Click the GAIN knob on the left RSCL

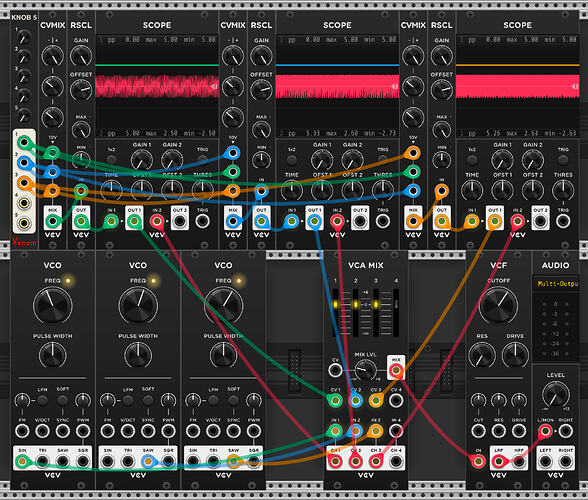tap(81, 56)
